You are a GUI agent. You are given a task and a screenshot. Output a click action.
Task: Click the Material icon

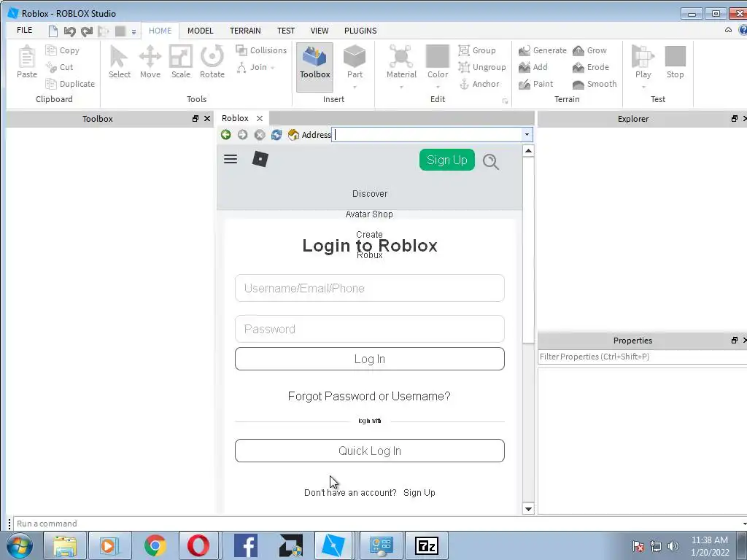coord(401,56)
